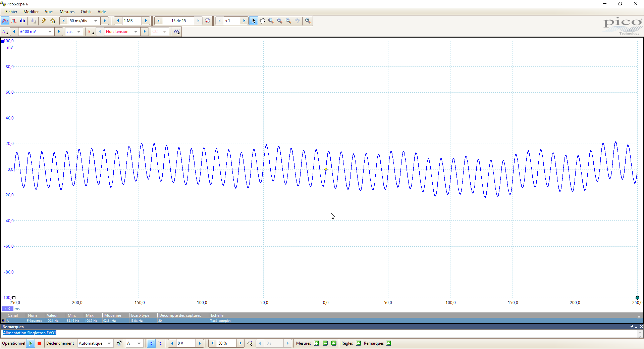Screen dimensions: 644x349
Task: Open math channels waveform icon
Action: (177, 32)
